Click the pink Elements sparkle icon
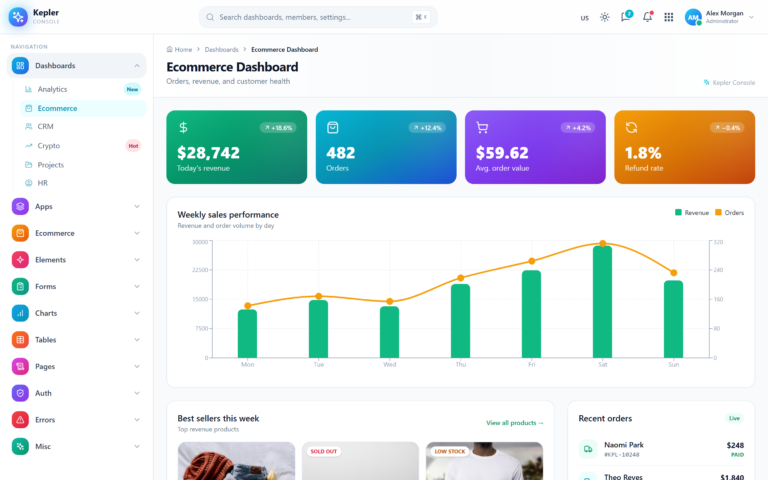The image size is (768, 480). 20,260
